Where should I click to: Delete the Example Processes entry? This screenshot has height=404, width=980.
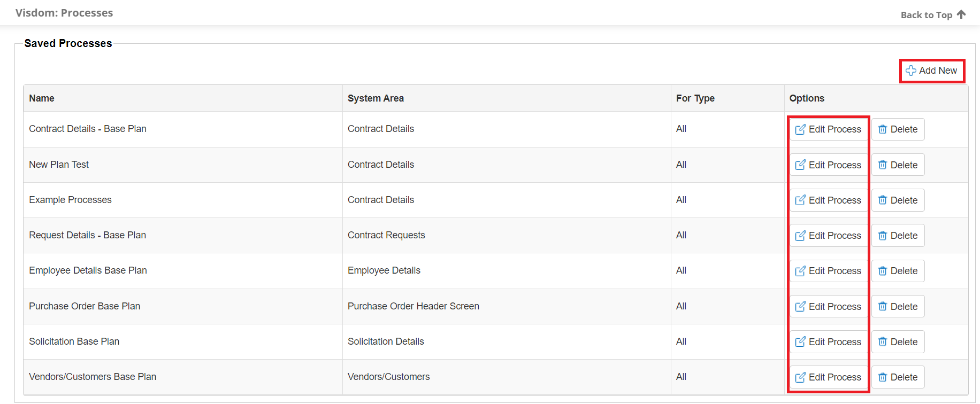[x=898, y=200]
